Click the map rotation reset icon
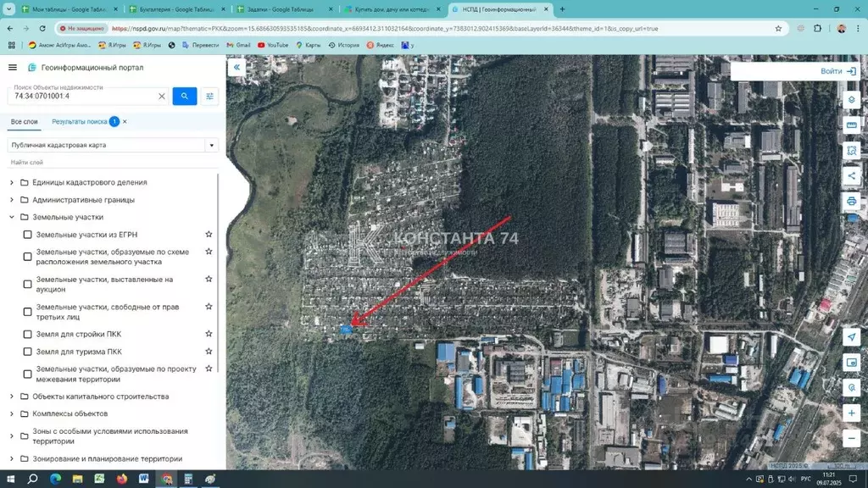Image resolution: width=868 pixels, height=488 pixels. (x=851, y=387)
